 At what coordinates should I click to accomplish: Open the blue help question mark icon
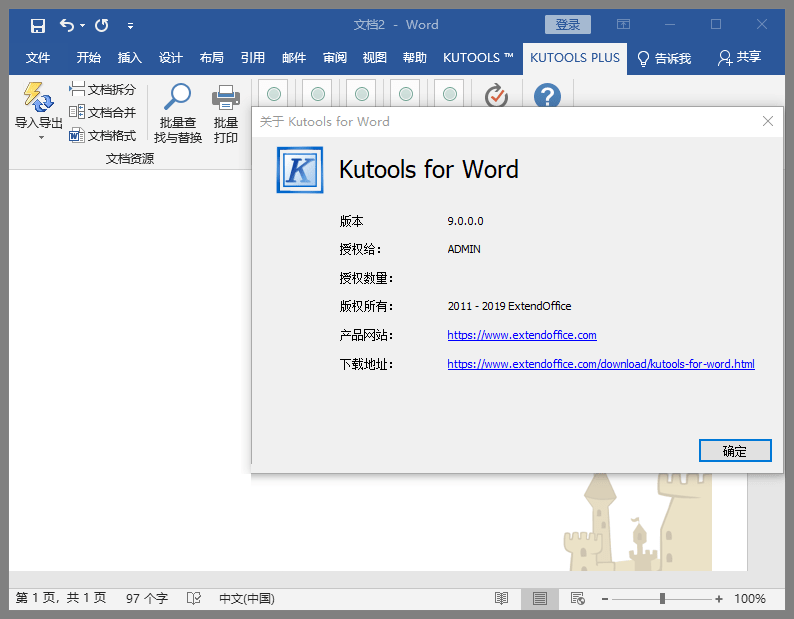click(x=547, y=96)
